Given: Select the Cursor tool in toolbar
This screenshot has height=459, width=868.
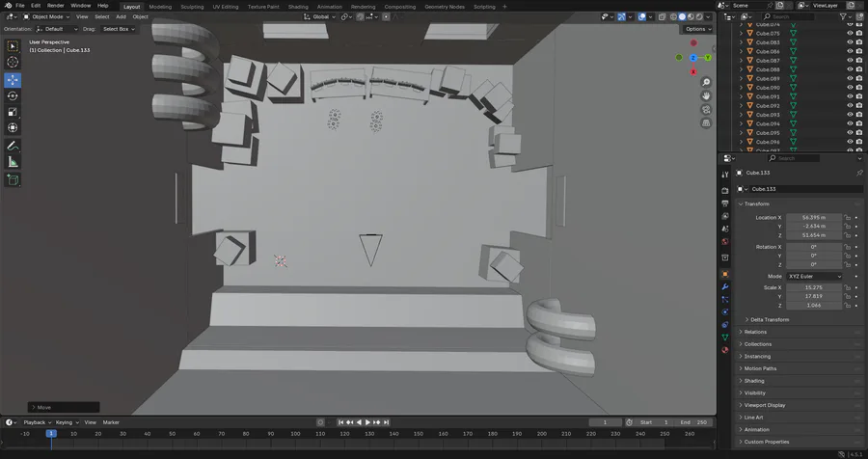Looking at the screenshot, I should click(13, 63).
